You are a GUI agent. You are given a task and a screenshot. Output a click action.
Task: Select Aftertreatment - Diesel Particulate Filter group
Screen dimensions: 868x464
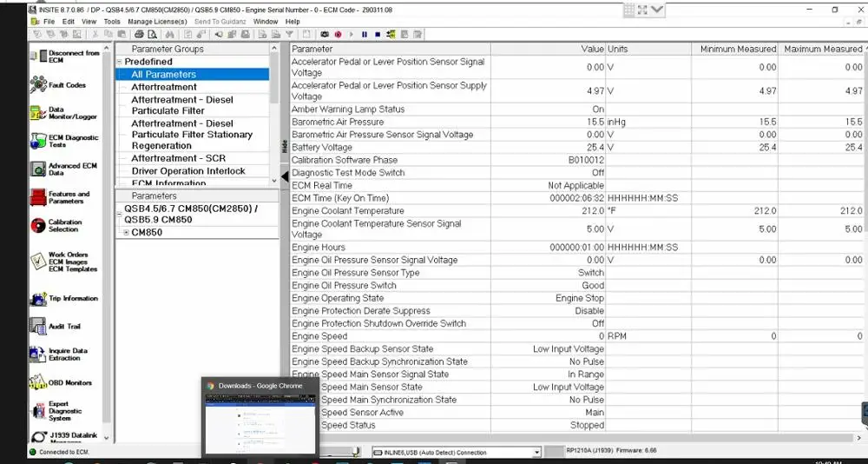(192, 105)
